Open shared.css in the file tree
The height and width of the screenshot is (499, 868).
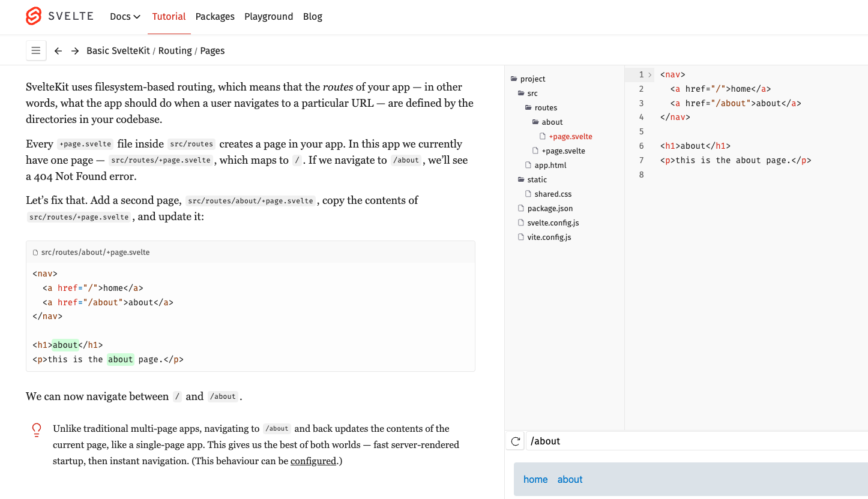(552, 194)
